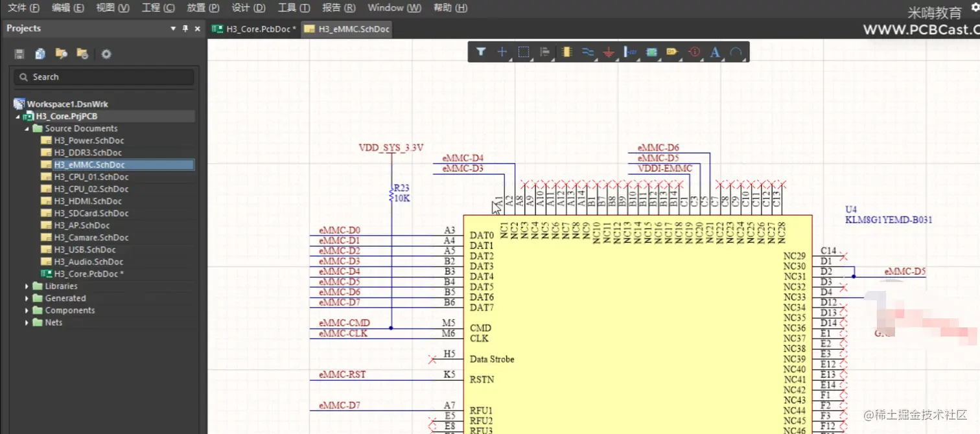Select the place port tool
This screenshot has width=980, height=434.
672,52
